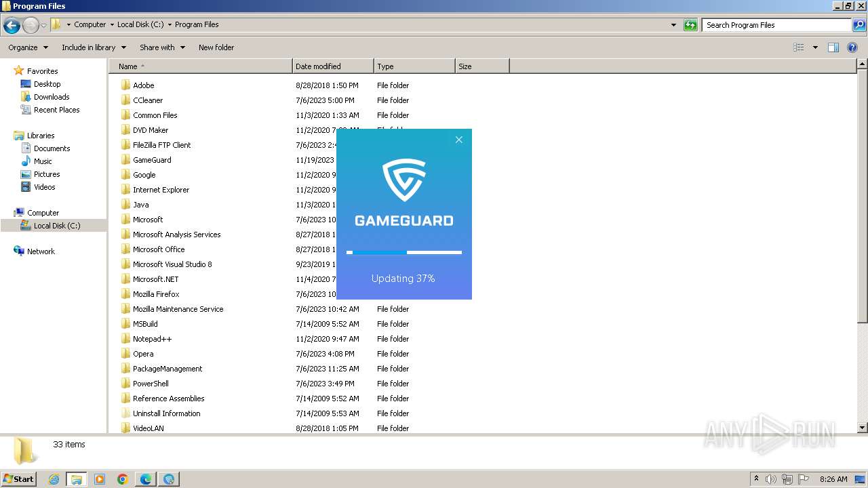The width and height of the screenshot is (868, 488).
Task: Click the search magnifier icon
Action: (x=859, y=25)
